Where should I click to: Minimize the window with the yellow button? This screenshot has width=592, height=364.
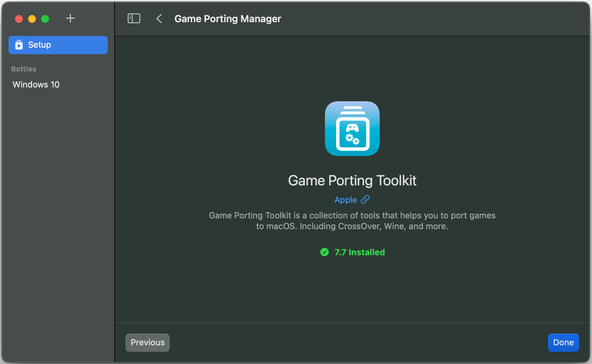coord(32,19)
